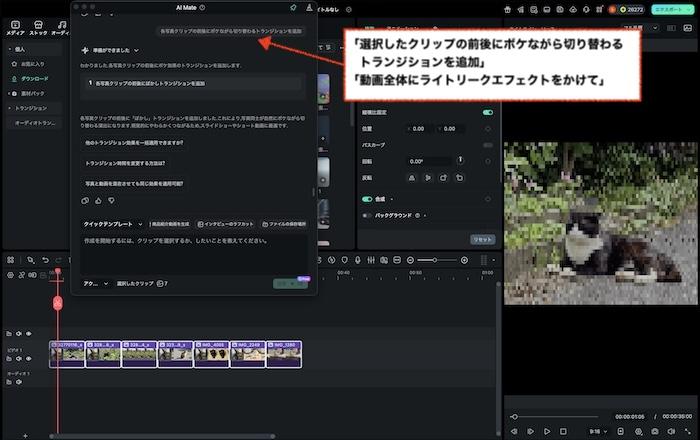Collapse the 準備ができました status chevron
Viewport: 700px width, 440px height.
click(x=136, y=50)
